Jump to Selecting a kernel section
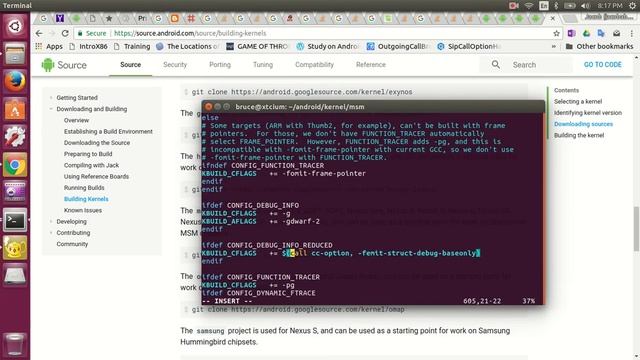Screen dimensions: 640x360 (578, 101)
